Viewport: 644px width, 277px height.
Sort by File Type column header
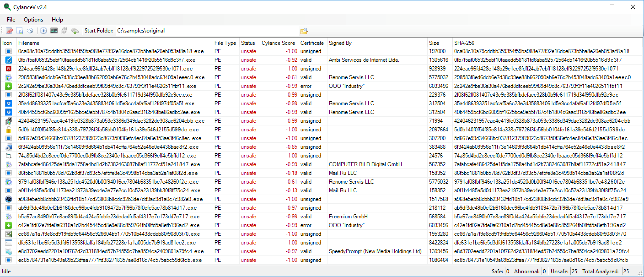pyautogui.click(x=226, y=43)
